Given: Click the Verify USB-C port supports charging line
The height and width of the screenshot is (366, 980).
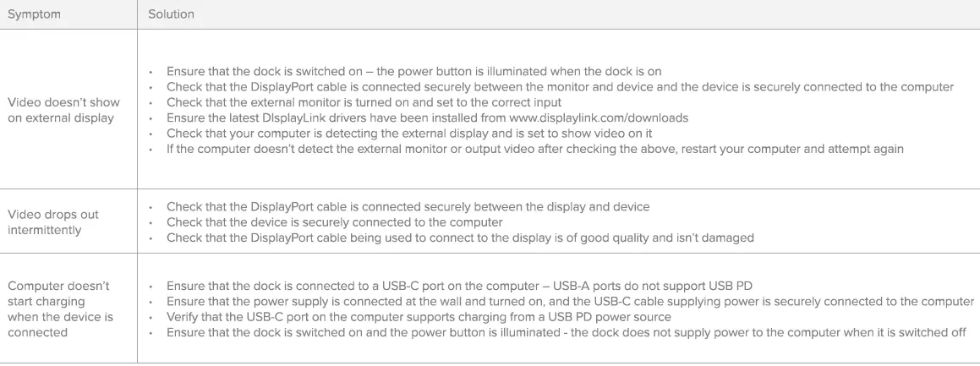Looking at the screenshot, I should pos(419,317).
